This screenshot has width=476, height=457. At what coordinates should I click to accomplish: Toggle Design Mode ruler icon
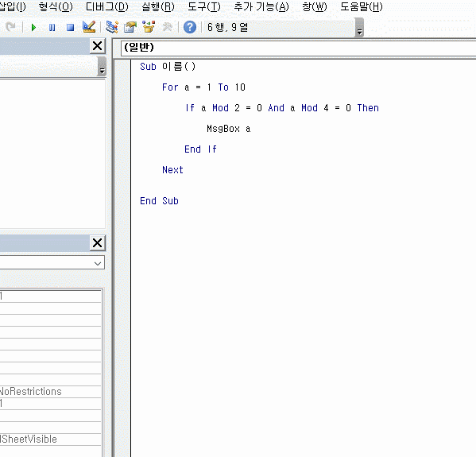click(89, 27)
